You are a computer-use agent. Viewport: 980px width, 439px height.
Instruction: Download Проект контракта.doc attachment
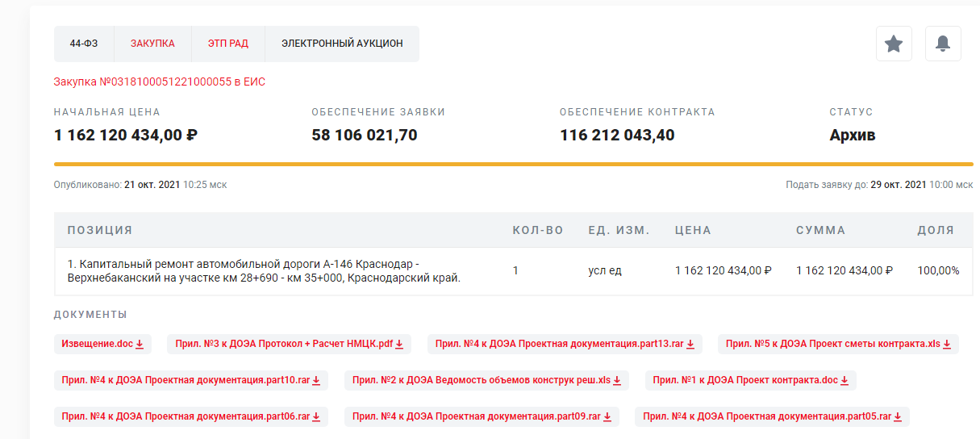[x=750, y=380]
